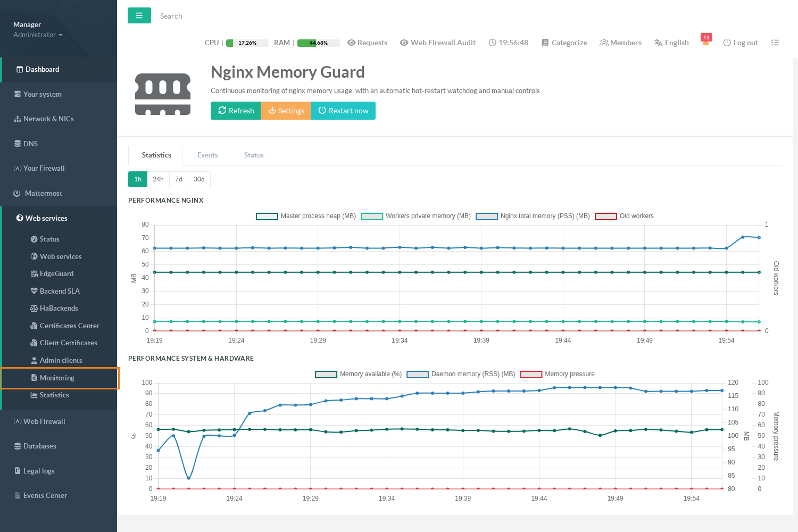The width and height of the screenshot is (798, 532).
Task: Click the EdgeGuard icon in submenu
Action: point(35,274)
